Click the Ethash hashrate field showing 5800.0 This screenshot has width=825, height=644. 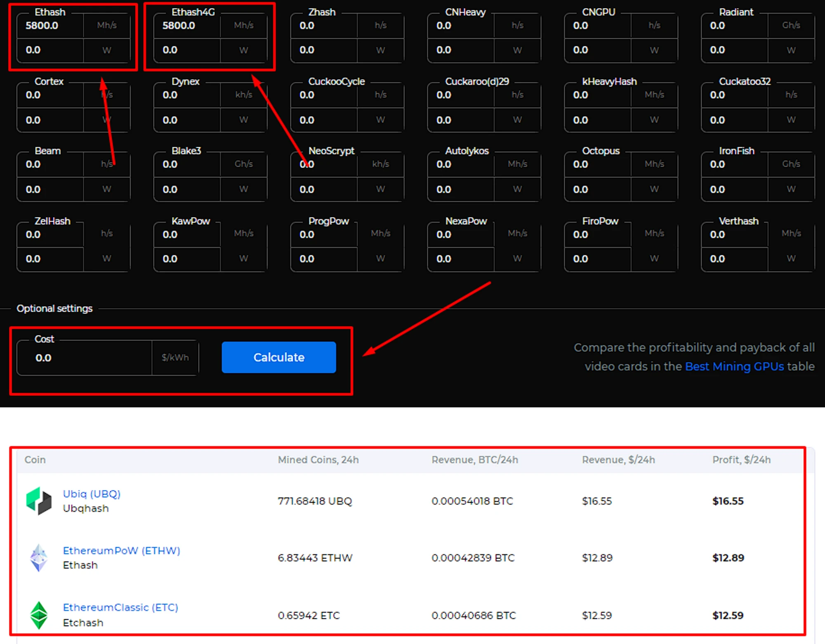50,26
